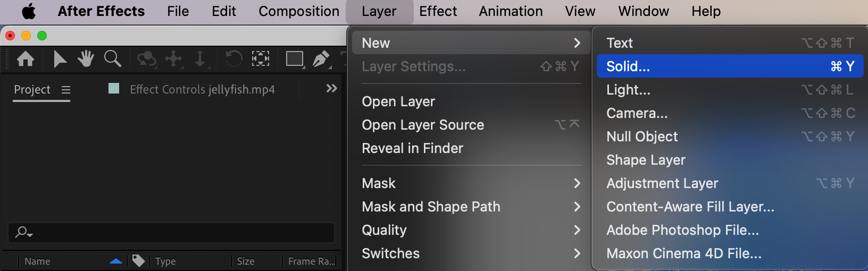
Task: Expand hidden panel tabs with double chevron
Action: (331, 88)
